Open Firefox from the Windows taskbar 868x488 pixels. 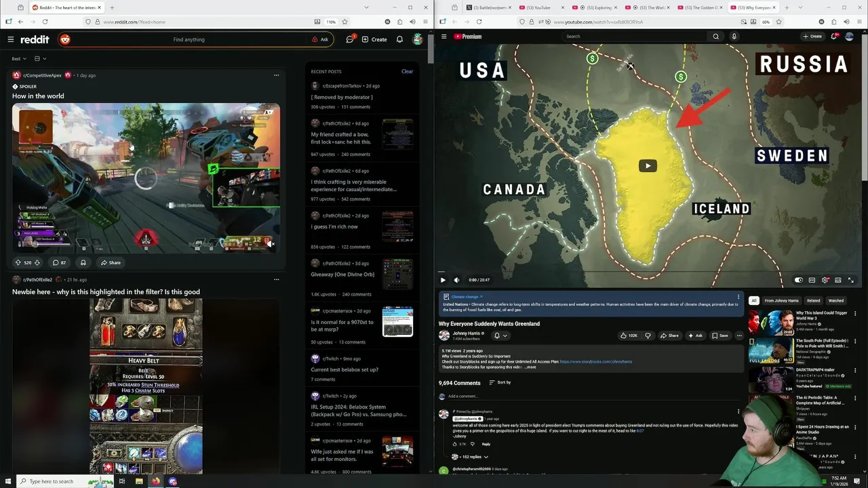[155, 481]
